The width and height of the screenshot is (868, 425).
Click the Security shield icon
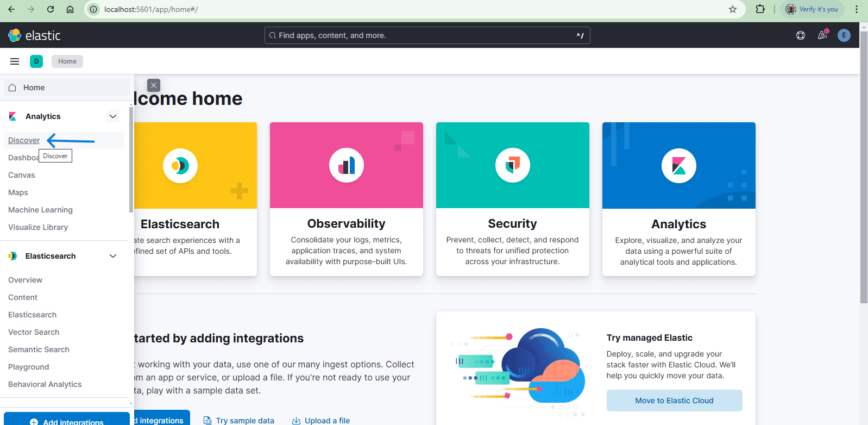(x=513, y=165)
